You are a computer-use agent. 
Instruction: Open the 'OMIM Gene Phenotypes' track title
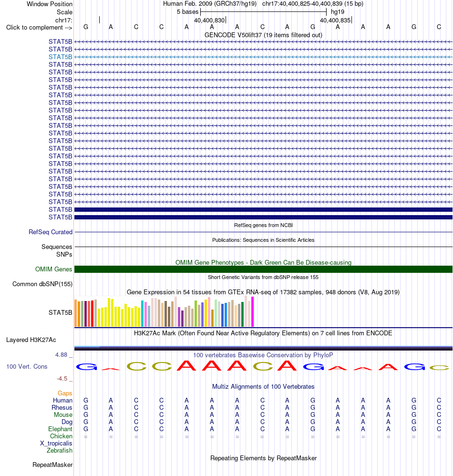(263, 262)
